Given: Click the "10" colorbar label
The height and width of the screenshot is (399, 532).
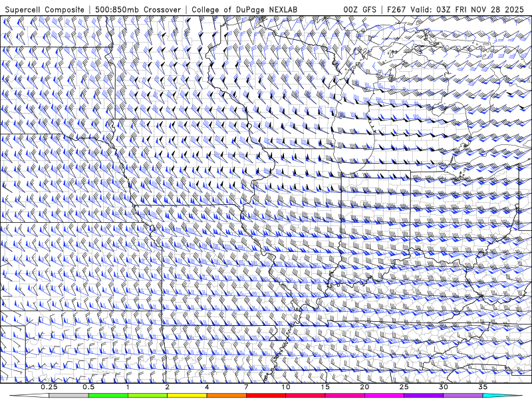Looking at the screenshot, I should [x=286, y=387].
